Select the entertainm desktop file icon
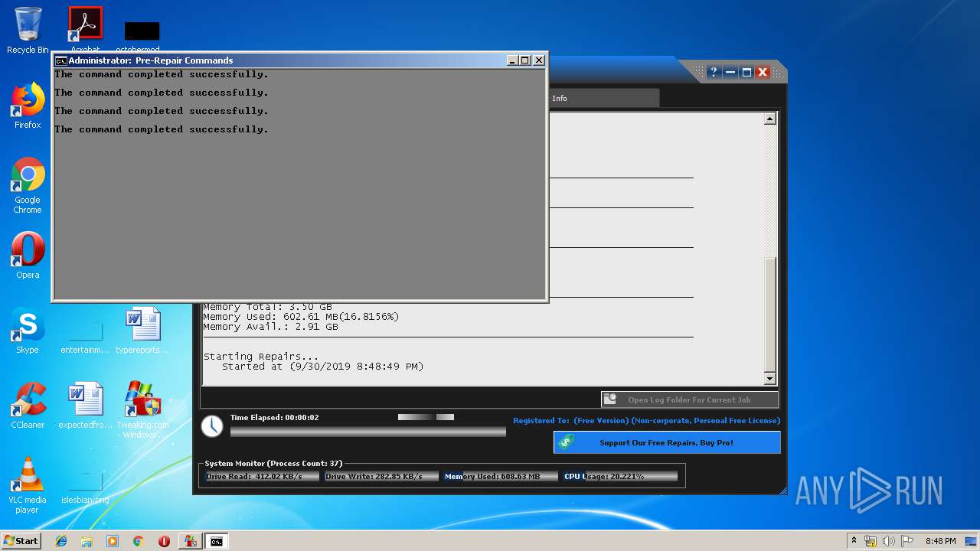The image size is (980, 551). point(85,337)
